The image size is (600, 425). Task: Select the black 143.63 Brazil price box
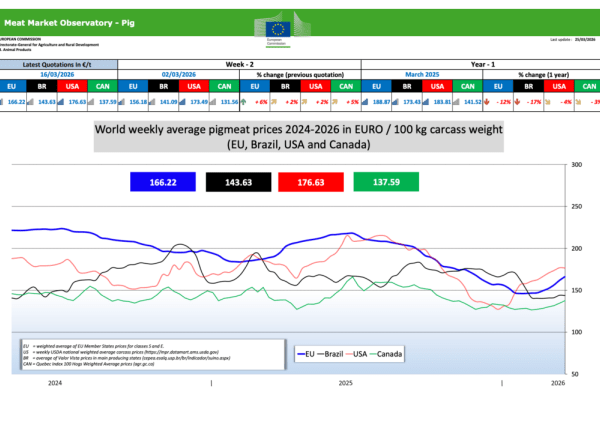pyautogui.click(x=238, y=182)
